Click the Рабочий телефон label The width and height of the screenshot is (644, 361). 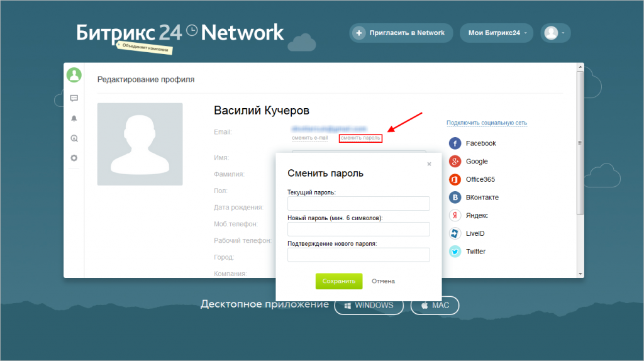[243, 241]
